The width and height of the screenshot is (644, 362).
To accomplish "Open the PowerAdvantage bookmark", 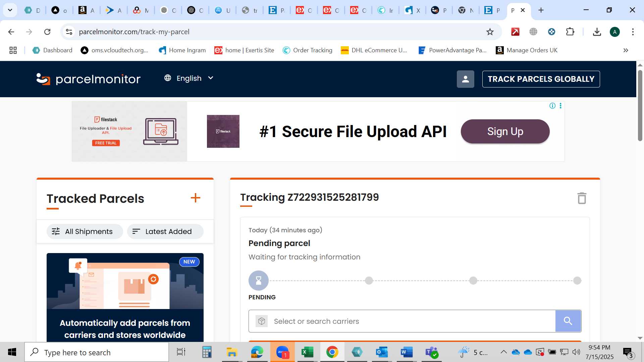I will [452, 50].
